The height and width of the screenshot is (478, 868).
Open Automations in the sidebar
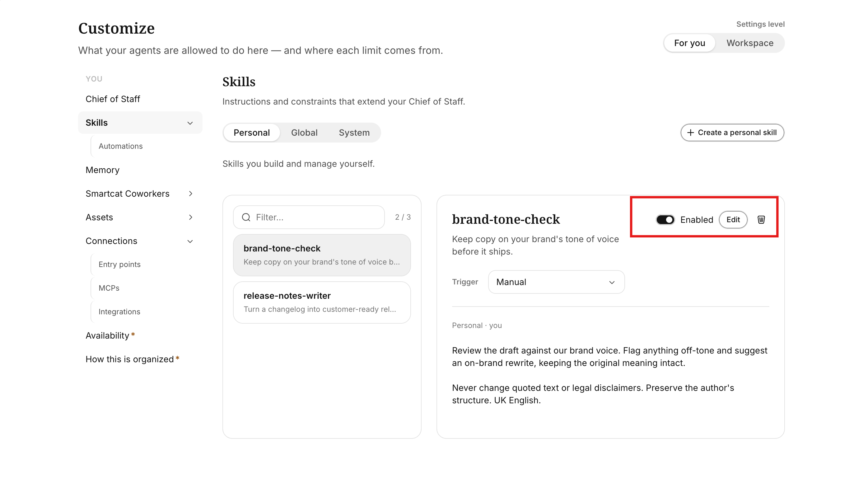tap(120, 146)
